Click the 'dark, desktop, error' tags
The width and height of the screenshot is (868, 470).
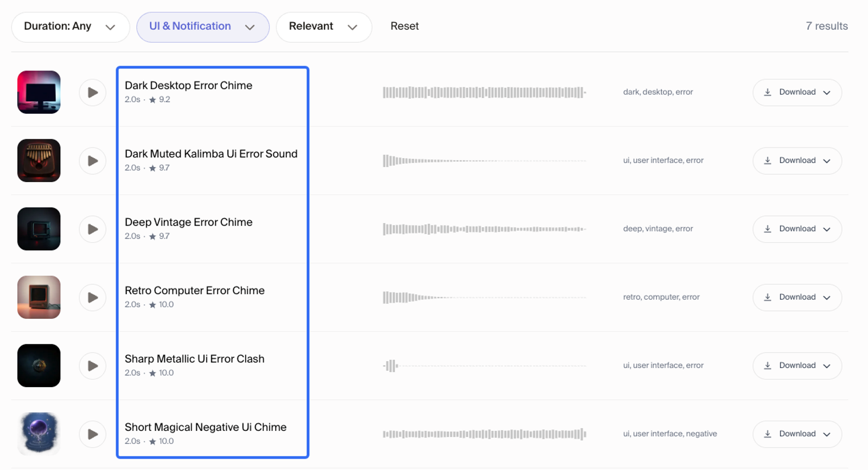coord(658,92)
